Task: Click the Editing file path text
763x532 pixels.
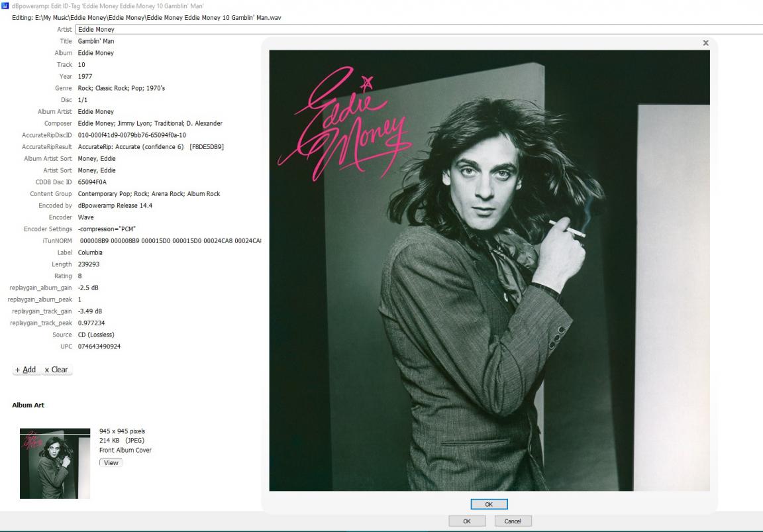Action: click(x=146, y=17)
